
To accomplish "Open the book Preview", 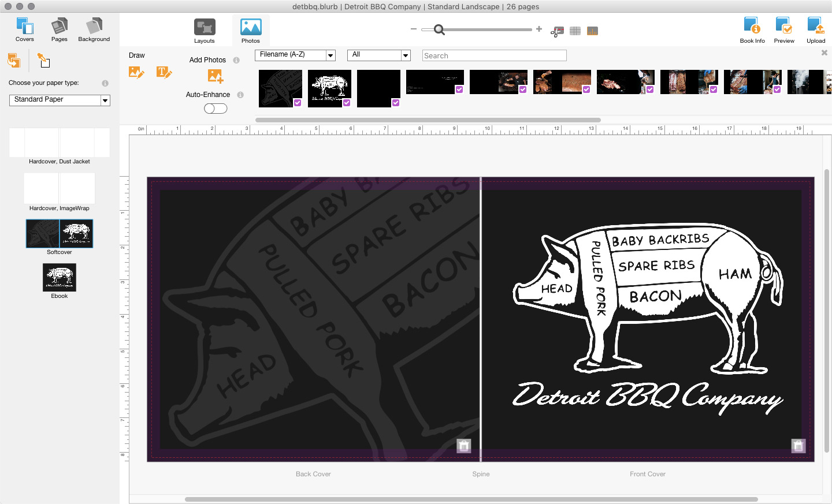I will point(783,30).
